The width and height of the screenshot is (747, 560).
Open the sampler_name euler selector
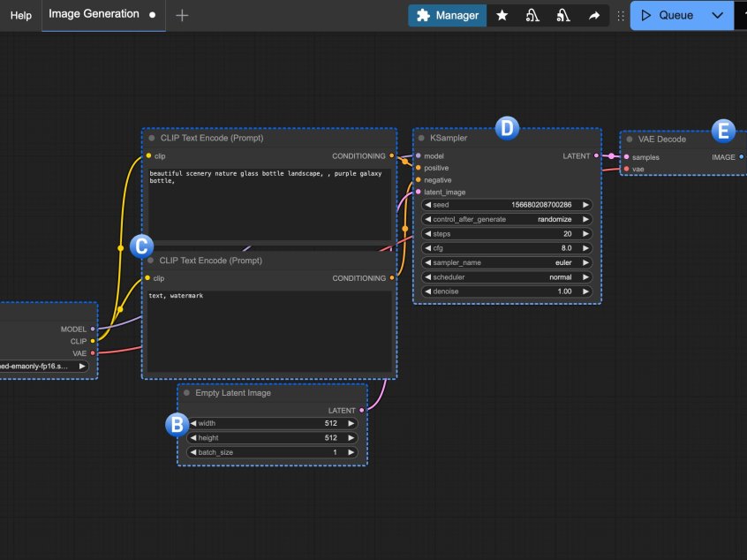tap(507, 262)
